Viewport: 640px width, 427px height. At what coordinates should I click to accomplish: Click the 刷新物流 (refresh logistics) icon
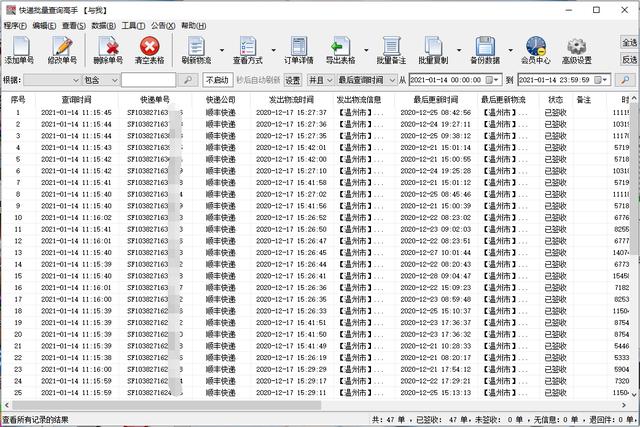(197, 49)
